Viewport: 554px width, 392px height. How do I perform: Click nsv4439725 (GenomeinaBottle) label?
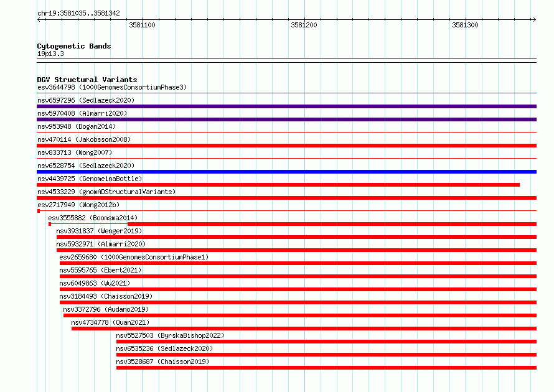(x=90, y=179)
